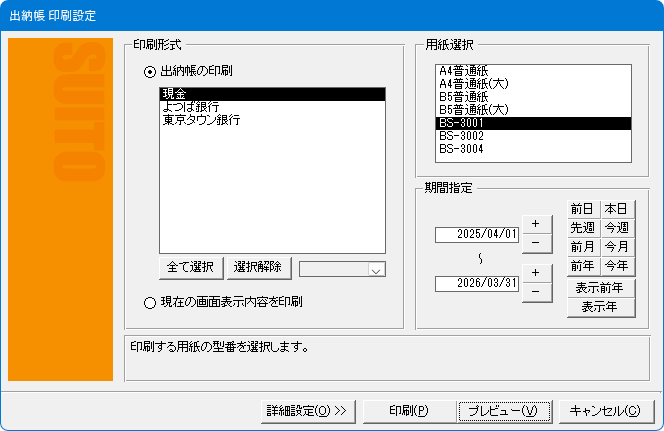Choose A4普通紙 paper type
This screenshot has width=664, height=431.
(462, 71)
